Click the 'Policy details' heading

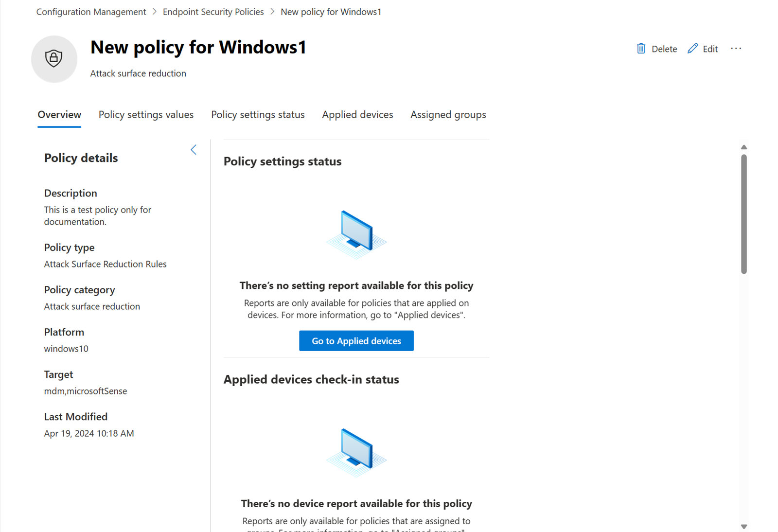81,158
